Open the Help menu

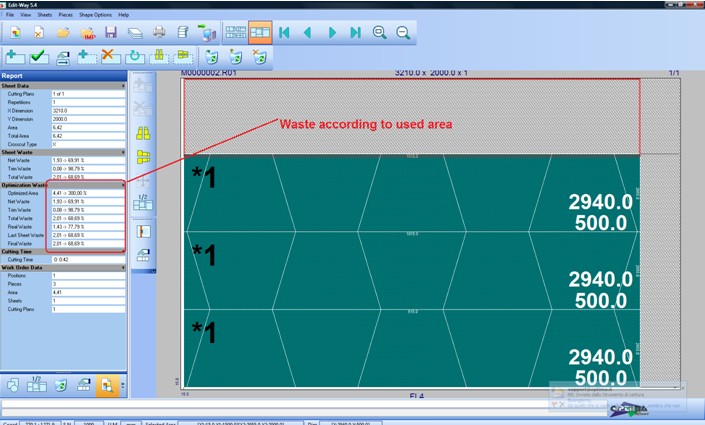[124, 15]
